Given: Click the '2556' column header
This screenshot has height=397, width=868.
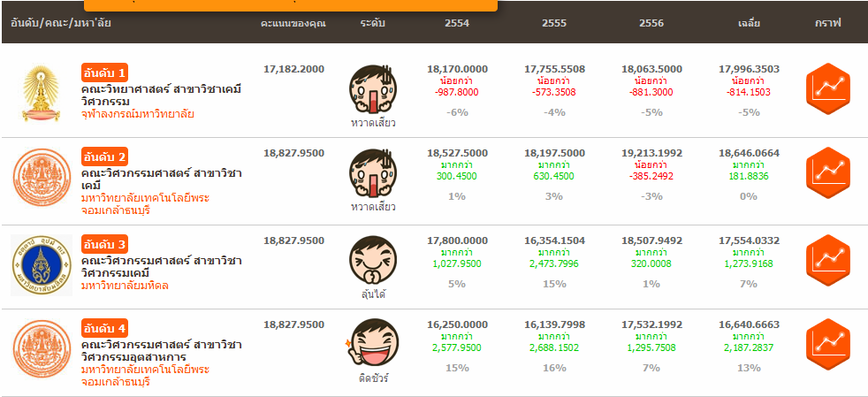Looking at the screenshot, I should pyautogui.click(x=651, y=23).
